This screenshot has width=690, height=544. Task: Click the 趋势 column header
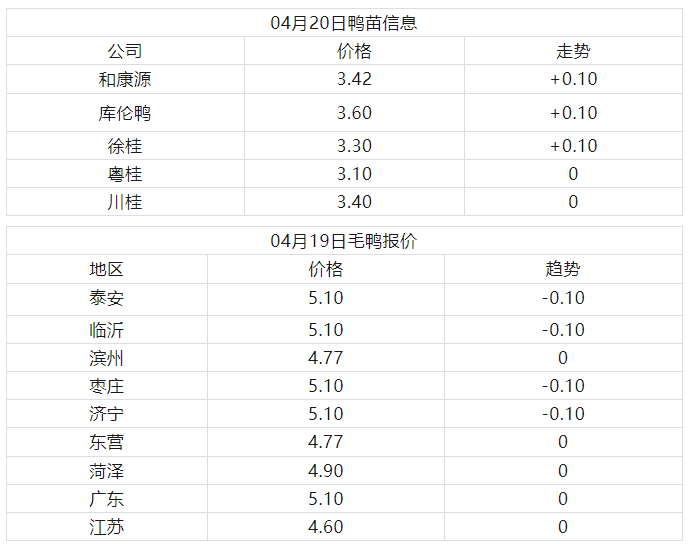(x=563, y=269)
